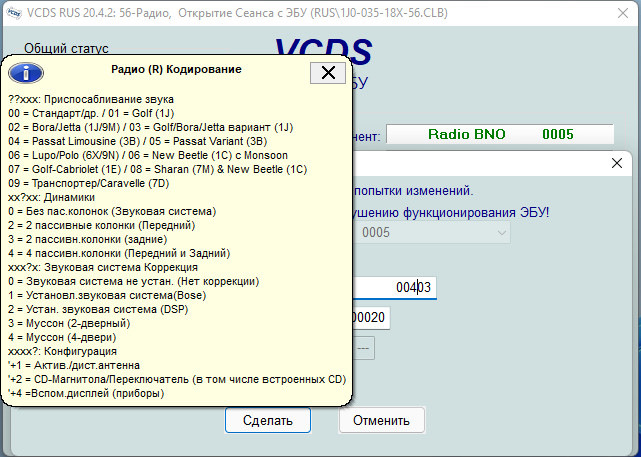Click line '+1 = Актив./дист.антенна'
The image size is (641, 457).
pyautogui.click(x=74, y=365)
